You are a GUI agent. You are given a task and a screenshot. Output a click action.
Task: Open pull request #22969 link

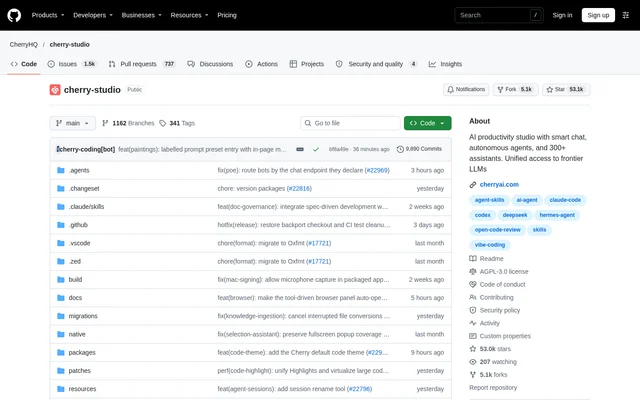[x=377, y=170]
